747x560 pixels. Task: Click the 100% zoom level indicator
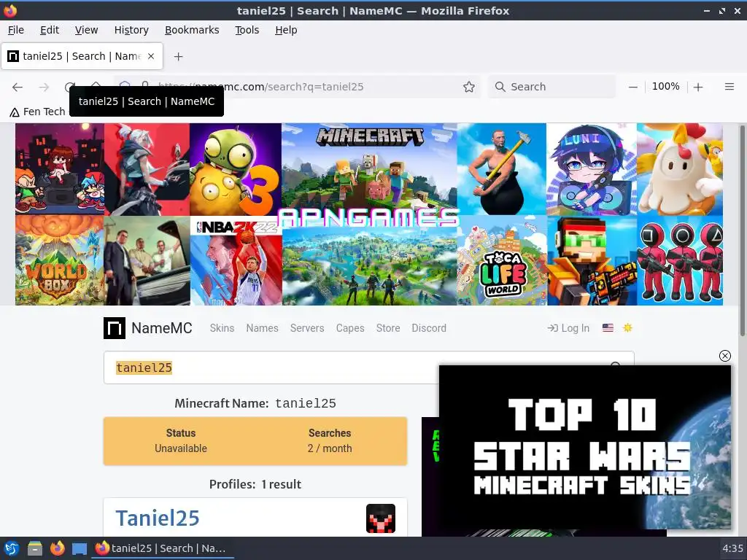(x=665, y=87)
